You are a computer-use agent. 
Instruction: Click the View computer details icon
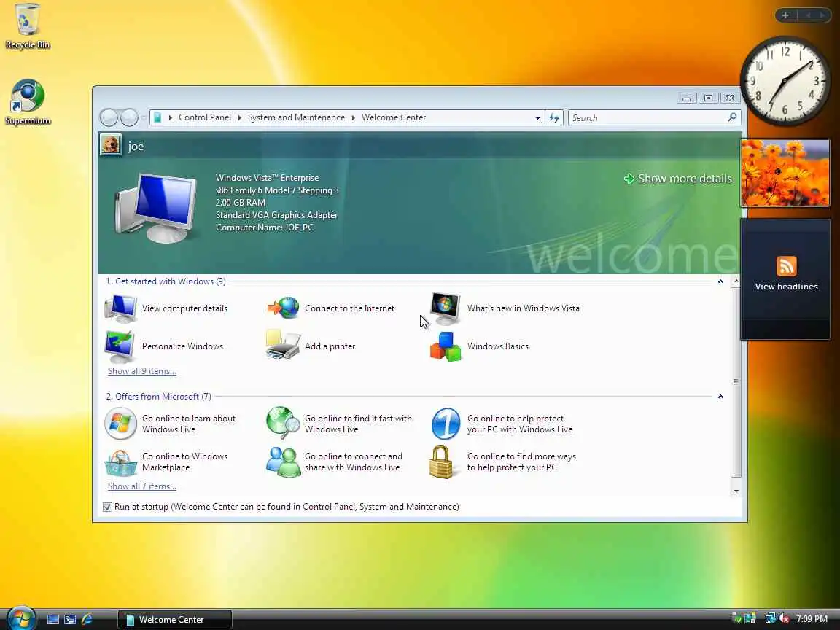click(x=120, y=308)
